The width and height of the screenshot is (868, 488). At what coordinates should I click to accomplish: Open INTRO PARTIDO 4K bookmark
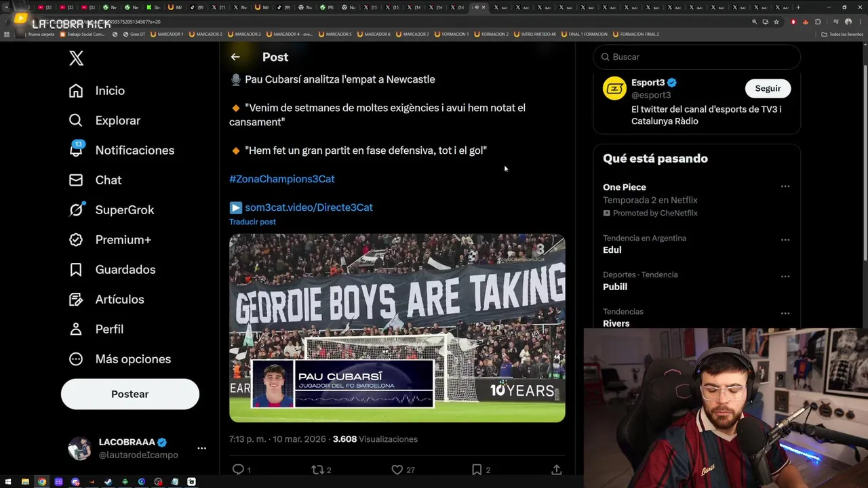tap(535, 34)
